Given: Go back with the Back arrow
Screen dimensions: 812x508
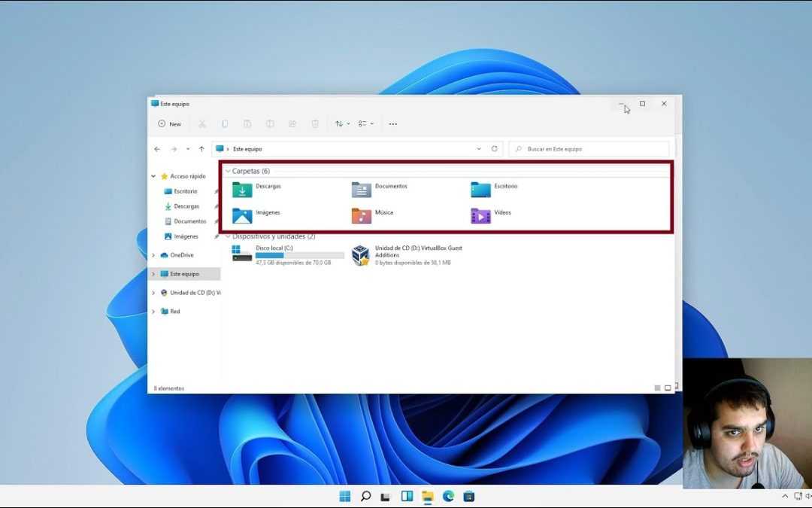Looking at the screenshot, I should pos(157,149).
